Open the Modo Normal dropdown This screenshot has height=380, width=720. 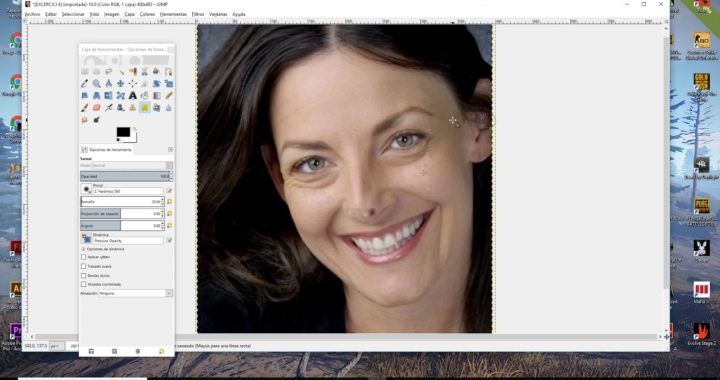pos(132,165)
